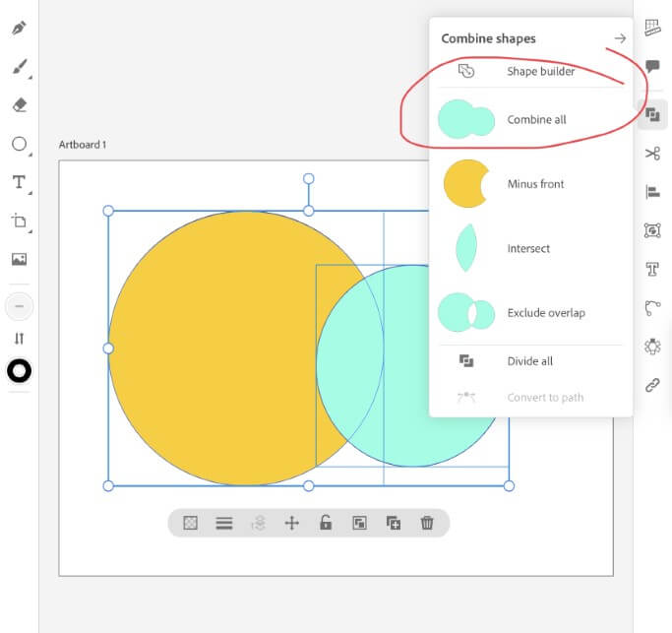Image resolution: width=672 pixels, height=633 pixels.
Task: Click the group objects icon
Action: point(359,523)
